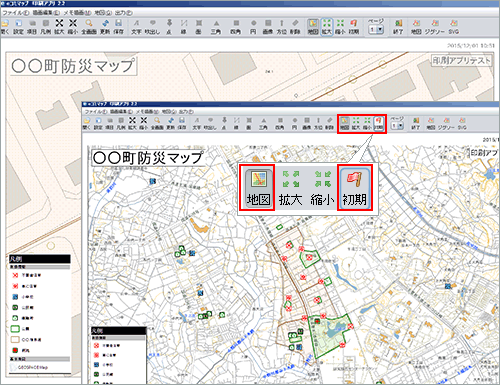Open 地図 menu in the back window
The height and width of the screenshot is (385, 500).
click(103, 13)
